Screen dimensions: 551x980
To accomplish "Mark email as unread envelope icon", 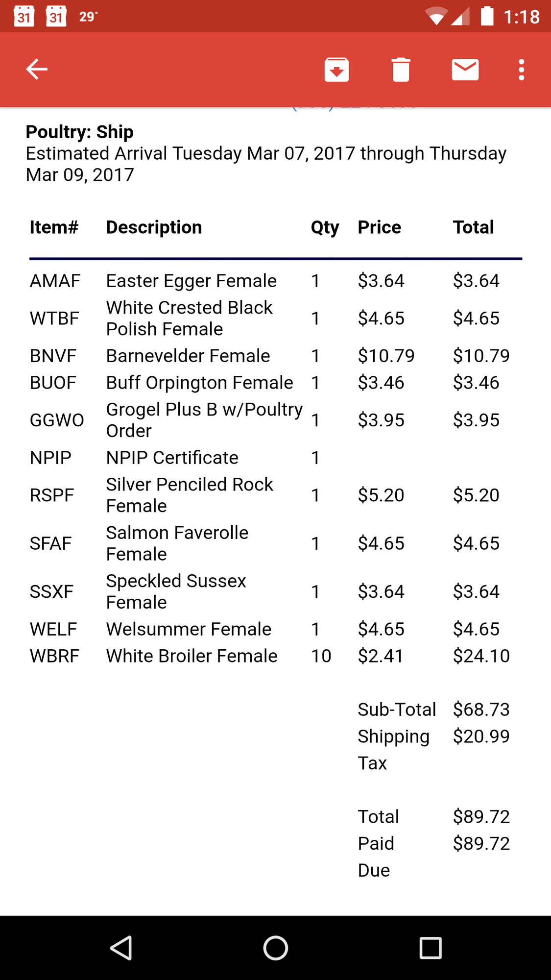I will (x=465, y=70).
